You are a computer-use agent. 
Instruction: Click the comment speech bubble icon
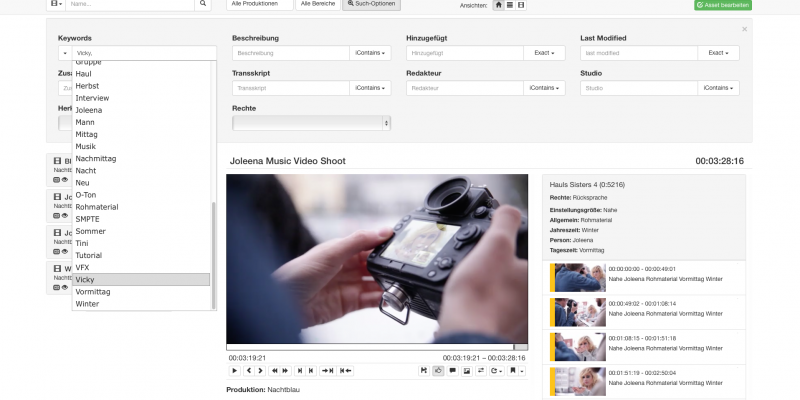click(452, 370)
